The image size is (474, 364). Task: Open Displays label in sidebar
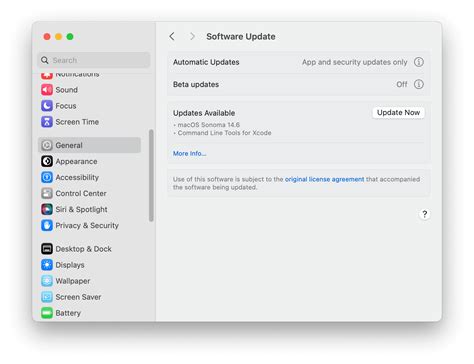pos(70,265)
